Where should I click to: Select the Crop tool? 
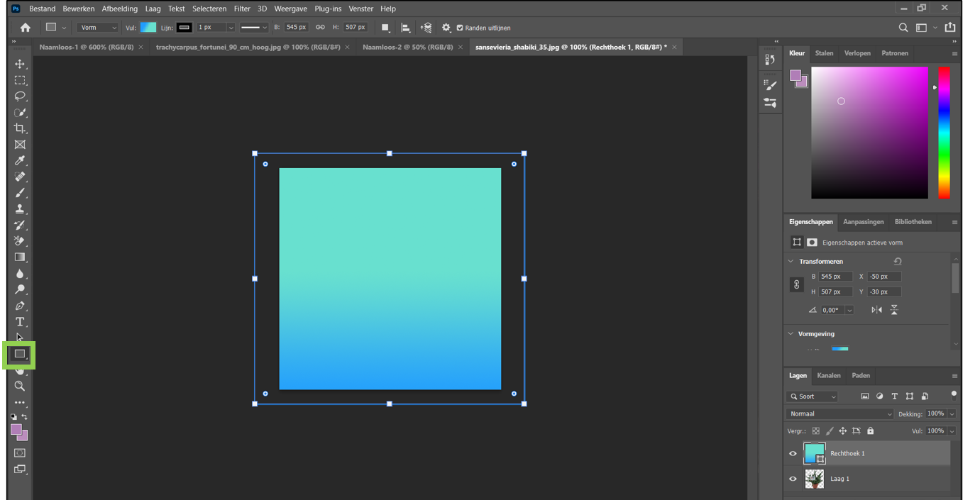click(x=20, y=128)
